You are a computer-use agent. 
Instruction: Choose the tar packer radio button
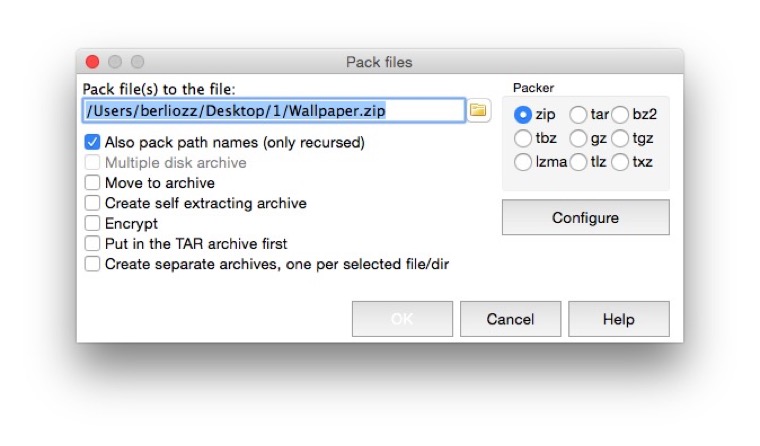click(x=578, y=115)
